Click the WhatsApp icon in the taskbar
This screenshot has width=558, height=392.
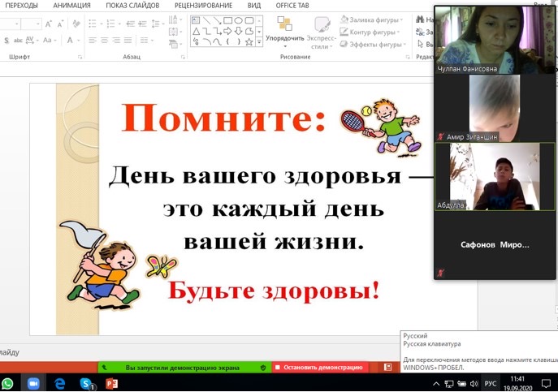(x=8, y=383)
